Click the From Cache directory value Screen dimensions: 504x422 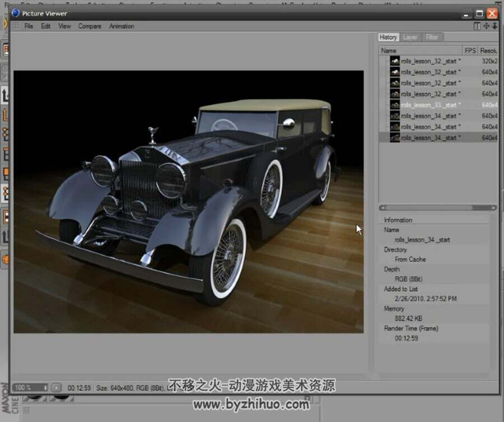pos(410,259)
